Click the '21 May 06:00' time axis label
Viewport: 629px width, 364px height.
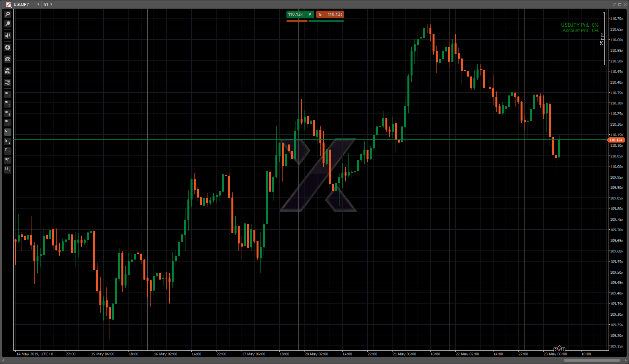tap(404, 354)
